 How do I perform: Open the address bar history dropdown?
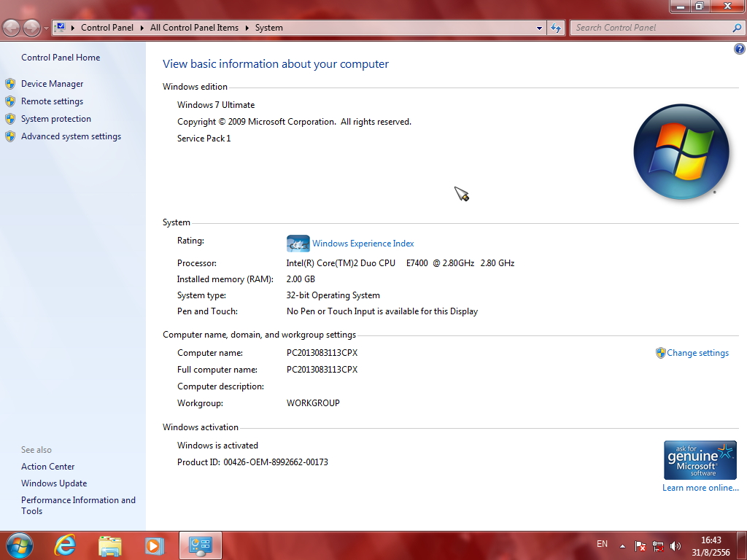539,28
